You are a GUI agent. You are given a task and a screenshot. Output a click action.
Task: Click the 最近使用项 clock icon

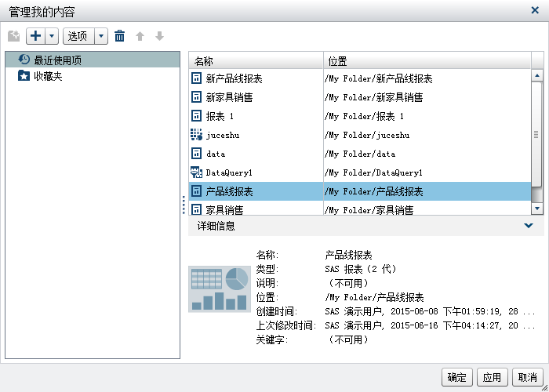tap(24, 60)
